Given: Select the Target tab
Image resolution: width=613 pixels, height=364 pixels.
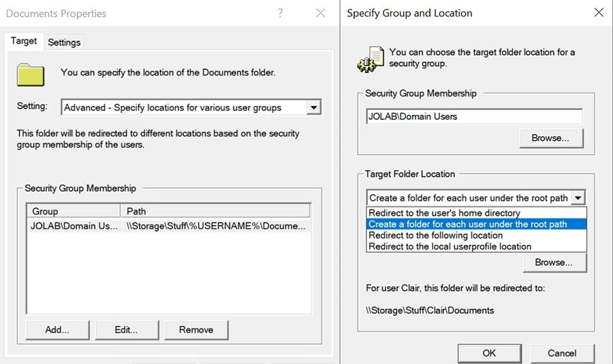Looking at the screenshot, I should click(x=24, y=41).
